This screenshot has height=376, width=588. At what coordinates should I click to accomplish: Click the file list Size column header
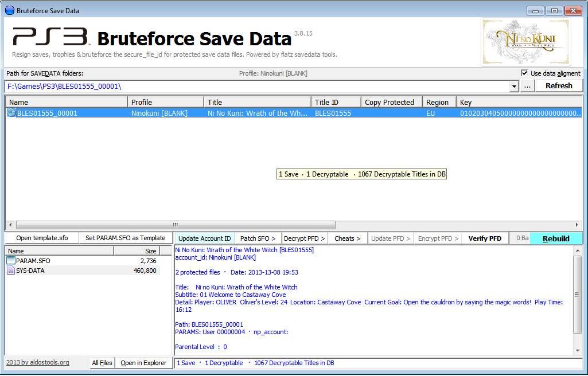137,251
